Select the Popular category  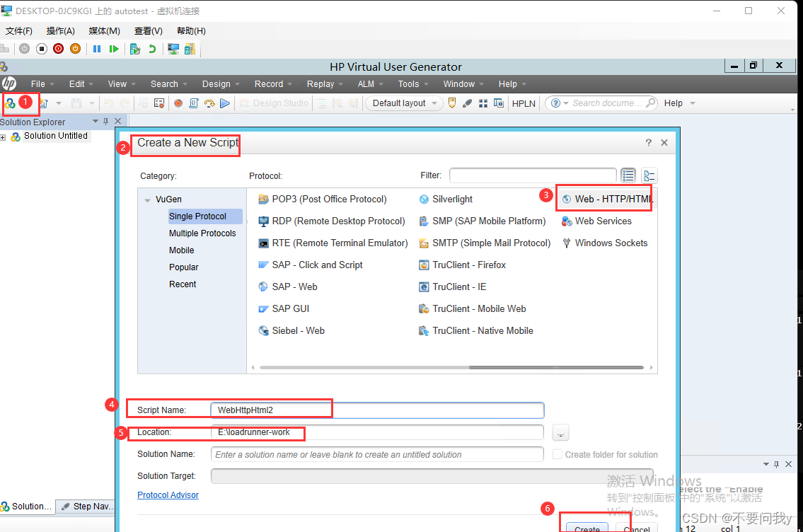click(x=184, y=267)
